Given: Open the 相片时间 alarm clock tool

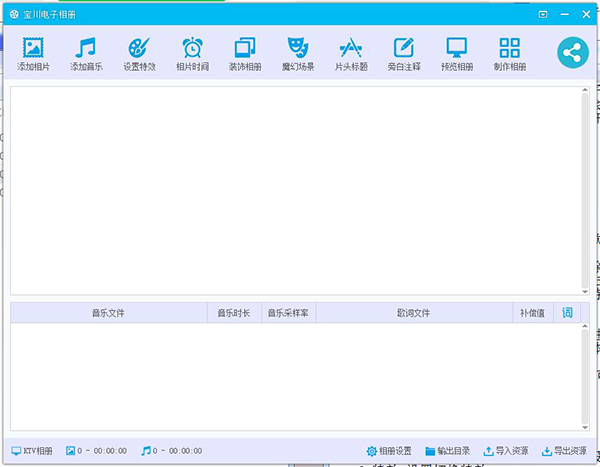Looking at the screenshot, I should point(192,54).
